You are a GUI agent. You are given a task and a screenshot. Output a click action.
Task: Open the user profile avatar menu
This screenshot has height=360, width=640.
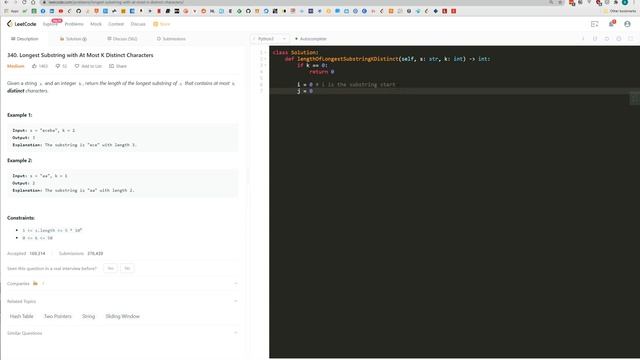coord(627,24)
